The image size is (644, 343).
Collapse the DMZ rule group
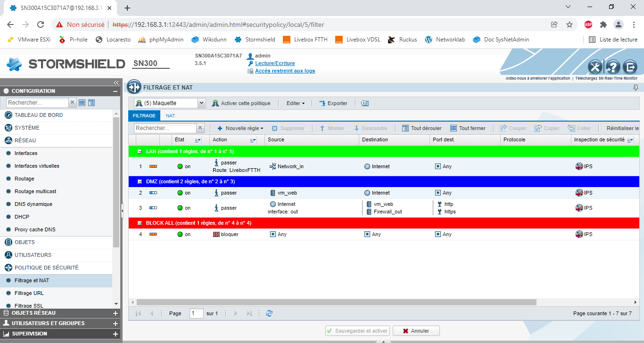point(140,181)
